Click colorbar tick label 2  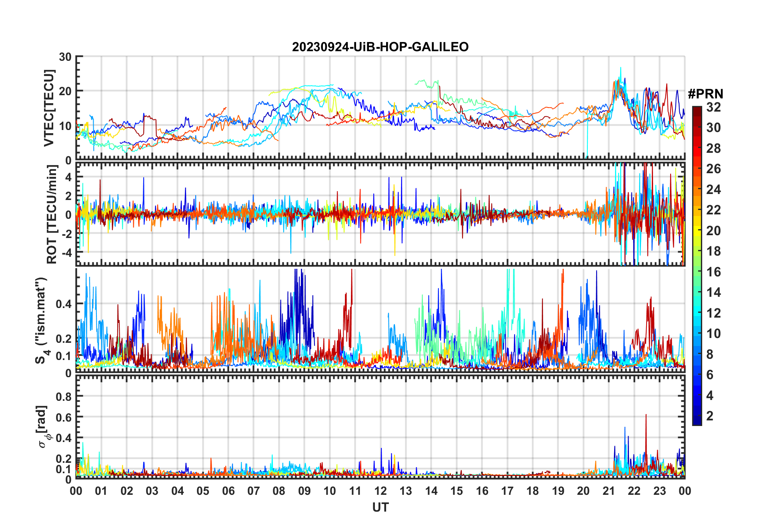[710, 416]
